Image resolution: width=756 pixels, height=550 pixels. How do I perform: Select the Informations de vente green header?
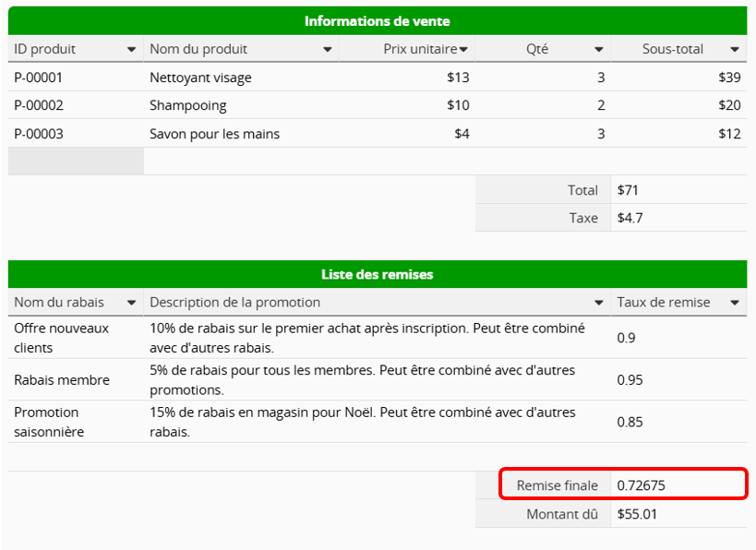pos(378,21)
